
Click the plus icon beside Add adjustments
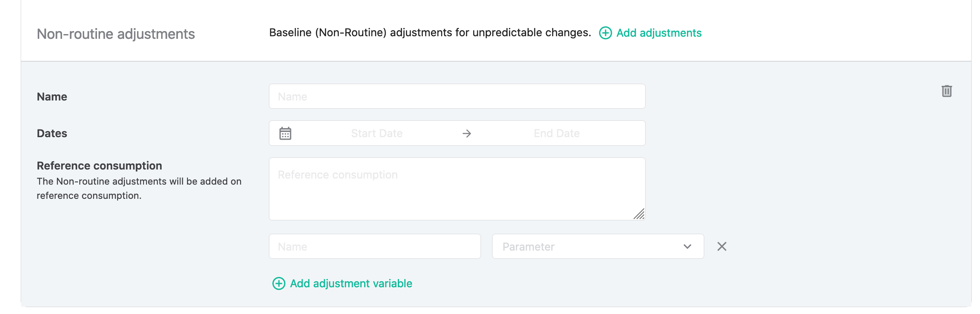point(605,33)
